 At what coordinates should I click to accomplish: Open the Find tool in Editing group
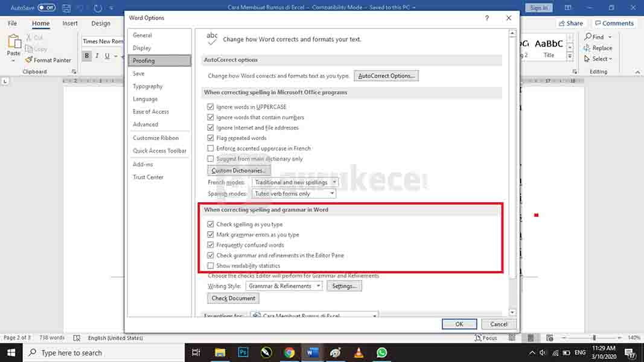595,37
